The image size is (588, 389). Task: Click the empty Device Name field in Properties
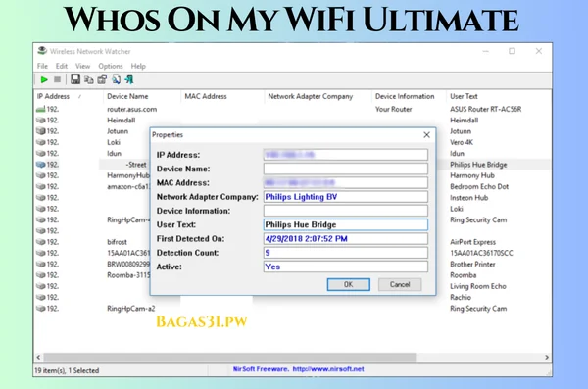(345, 169)
